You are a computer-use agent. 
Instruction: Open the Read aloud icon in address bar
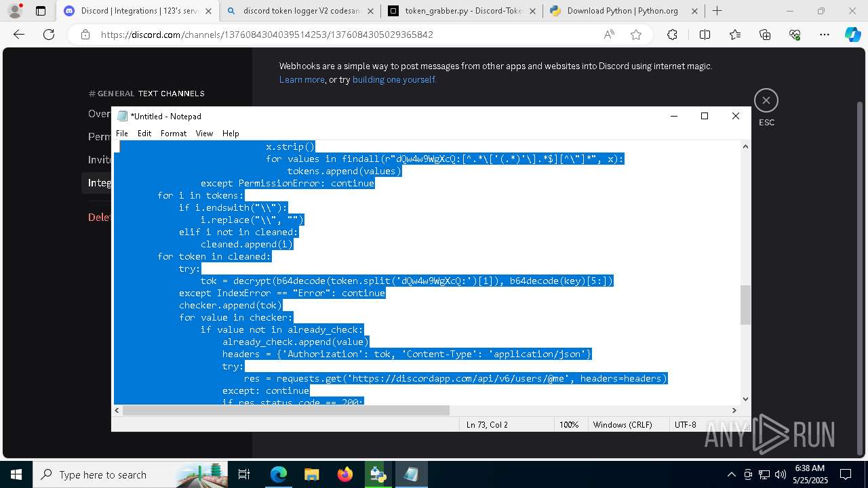click(x=609, y=35)
